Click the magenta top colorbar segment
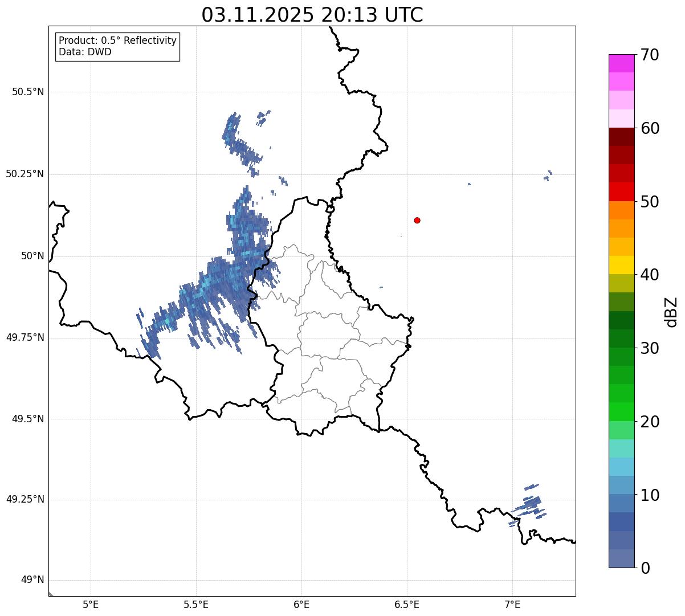The image size is (685, 616). coord(622,63)
